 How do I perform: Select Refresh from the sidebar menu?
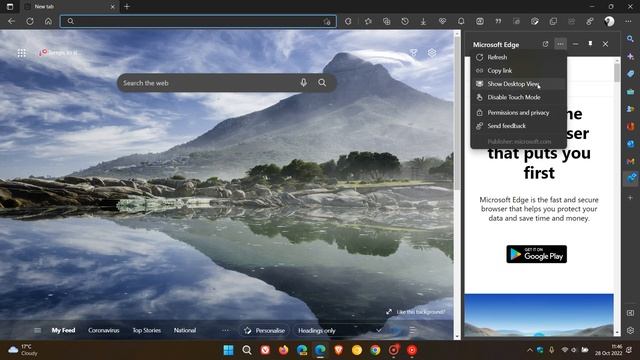[518, 57]
